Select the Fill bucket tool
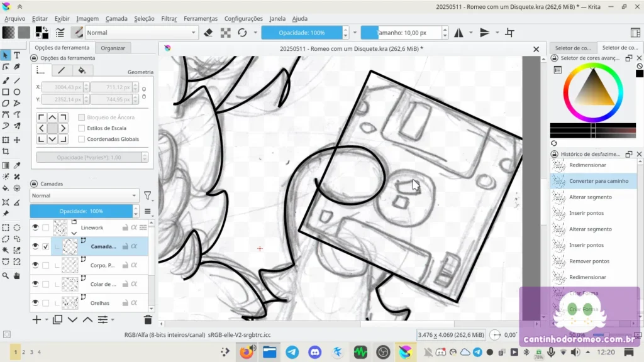 pyautogui.click(x=6, y=189)
